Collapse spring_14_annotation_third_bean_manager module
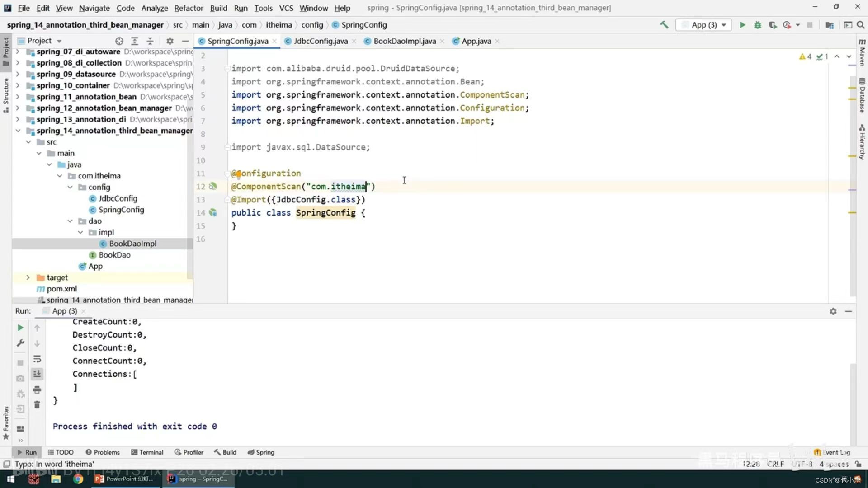Screen dimensions: 868x488 tap(18, 131)
